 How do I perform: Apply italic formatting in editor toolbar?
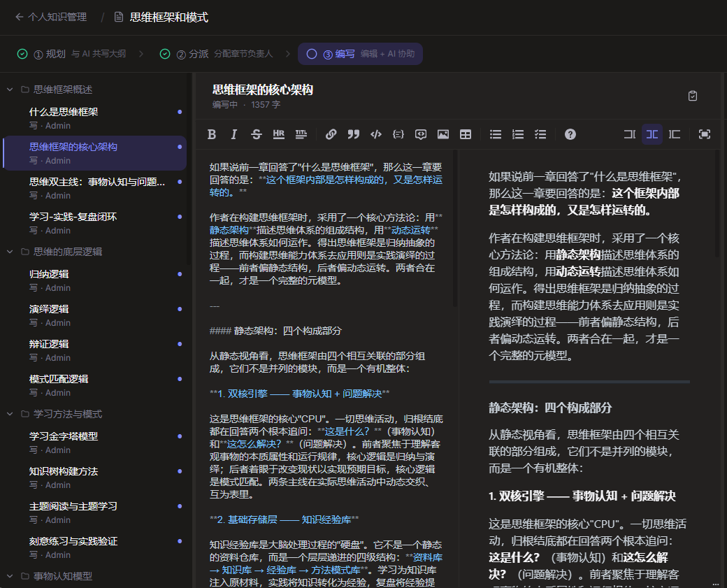[234, 134]
